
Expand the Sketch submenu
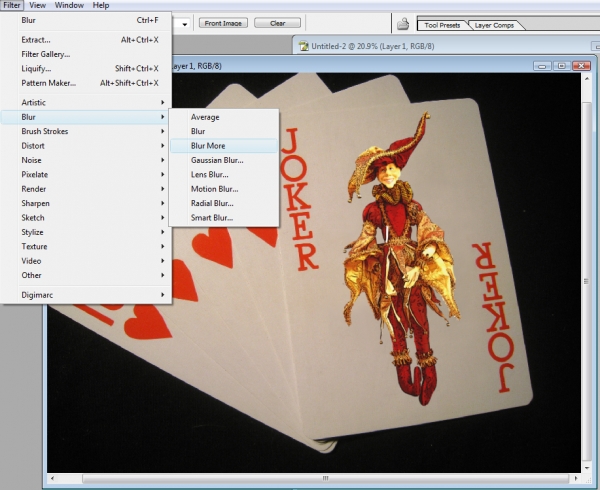click(x=86, y=218)
